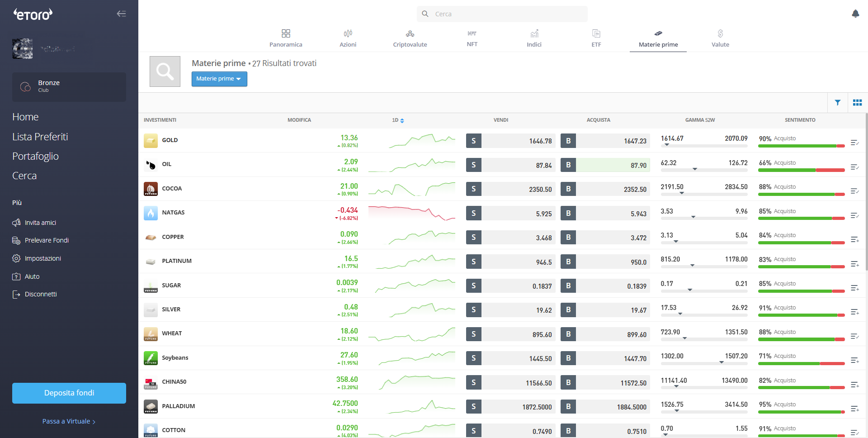Open Impostazioni settings
The image size is (868, 438).
(x=37, y=258)
